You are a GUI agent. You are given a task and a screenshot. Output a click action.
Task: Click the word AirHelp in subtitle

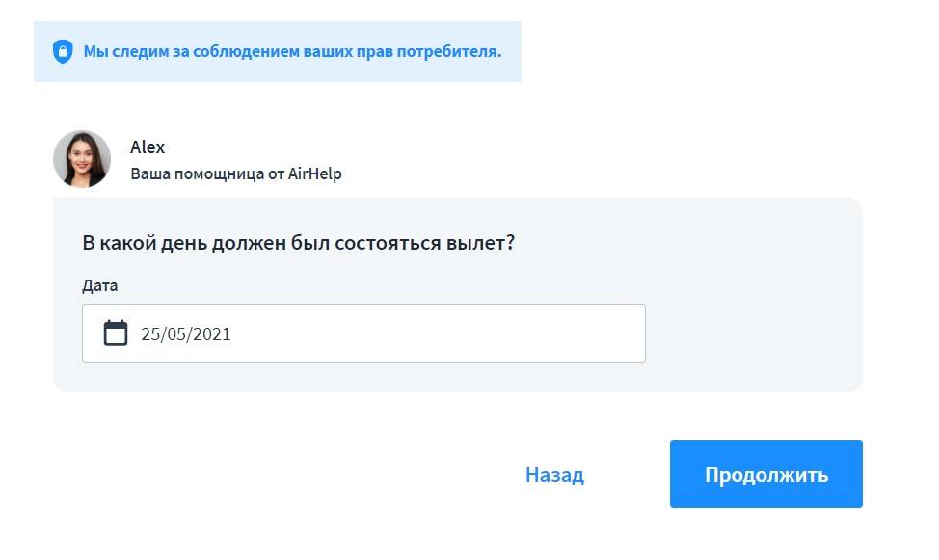(x=315, y=174)
